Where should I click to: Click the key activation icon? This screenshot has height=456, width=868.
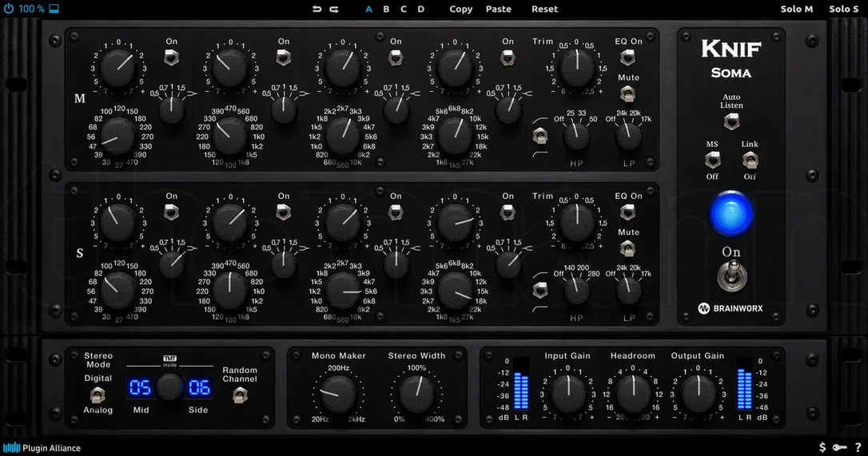click(840, 447)
